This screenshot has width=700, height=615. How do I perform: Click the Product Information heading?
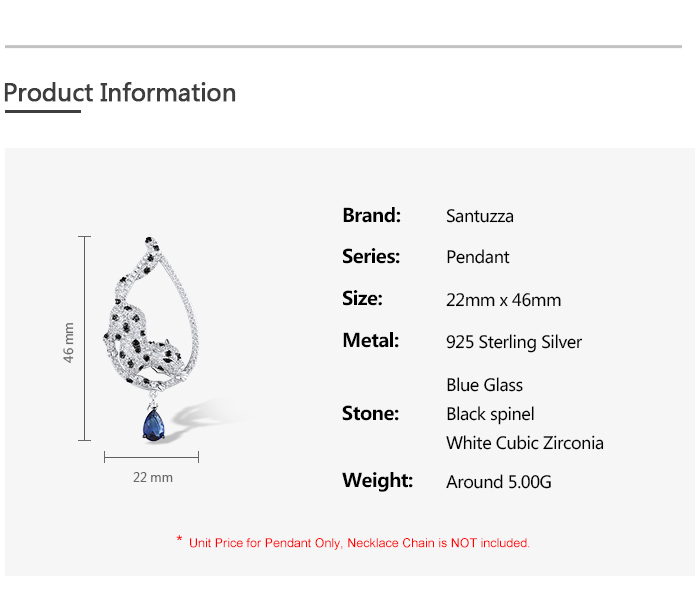pyautogui.click(x=120, y=93)
